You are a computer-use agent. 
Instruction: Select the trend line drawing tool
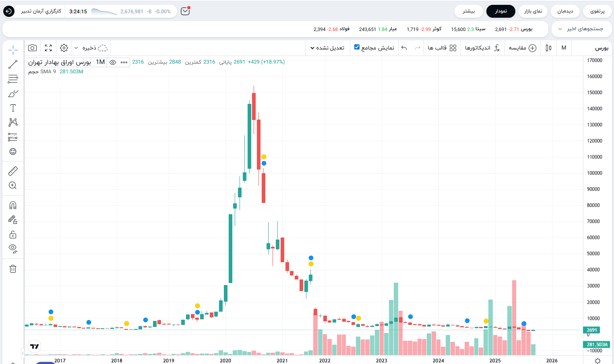(13, 64)
